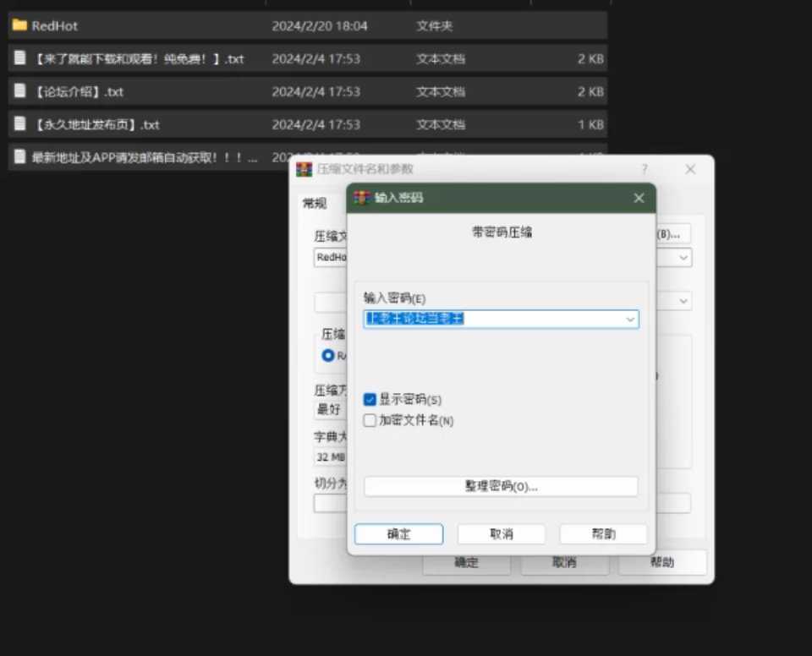Click the 带密码压缩 heading text
The width and height of the screenshot is (812, 656).
(502, 232)
